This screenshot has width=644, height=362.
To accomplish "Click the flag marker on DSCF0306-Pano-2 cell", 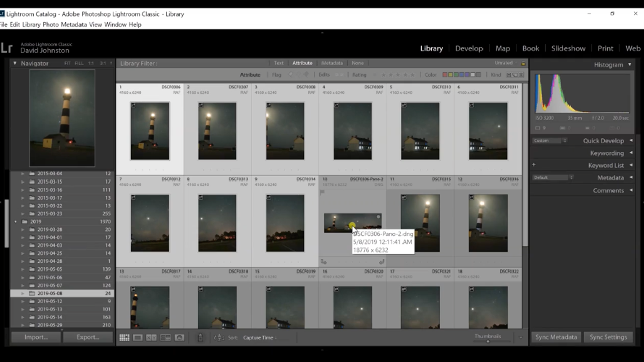I will [323, 192].
